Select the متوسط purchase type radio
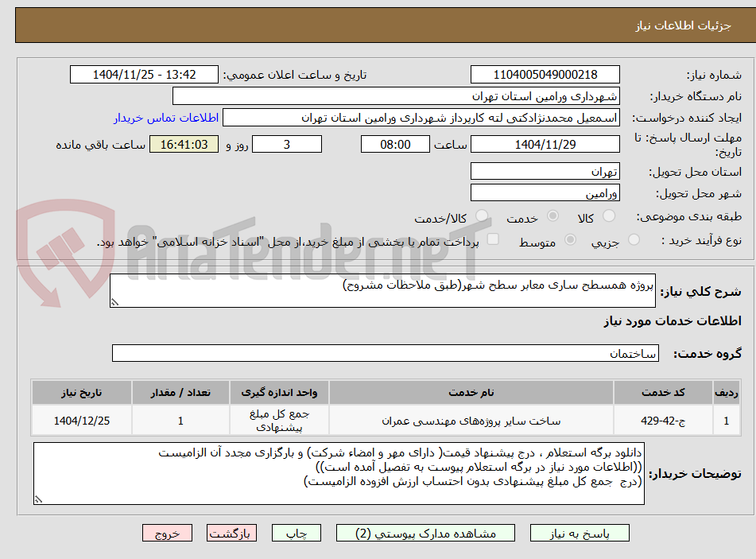Image resolution: width=756 pixels, height=559 pixels. coord(570,239)
